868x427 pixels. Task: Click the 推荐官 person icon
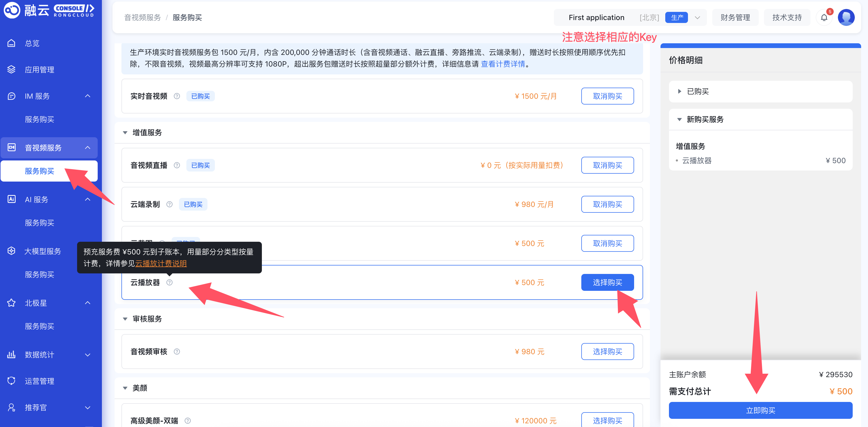pos(11,407)
